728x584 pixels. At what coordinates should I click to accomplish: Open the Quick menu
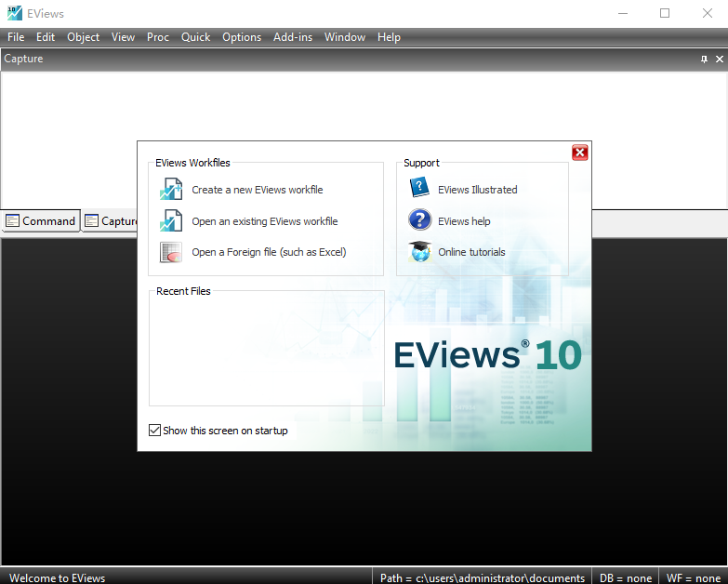pyautogui.click(x=195, y=37)
